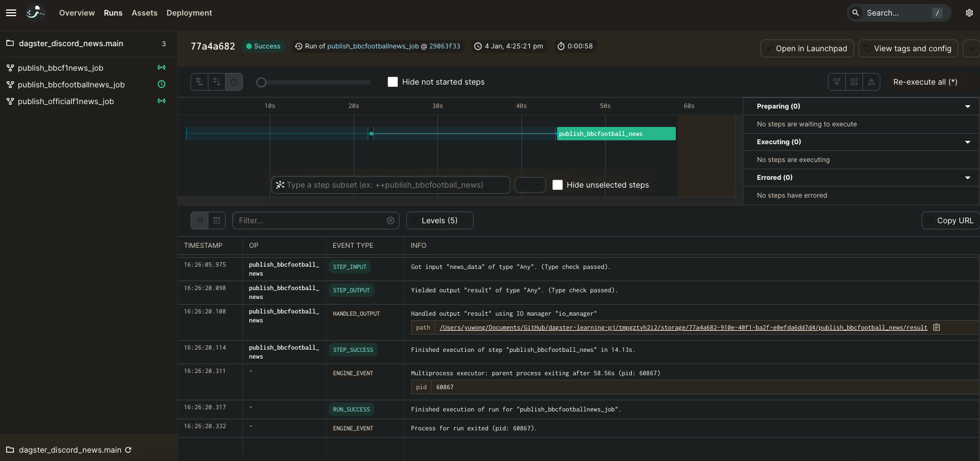Select the timed Gantt view icon
This screenshot has height=461, width=980.
pos(234,82)
